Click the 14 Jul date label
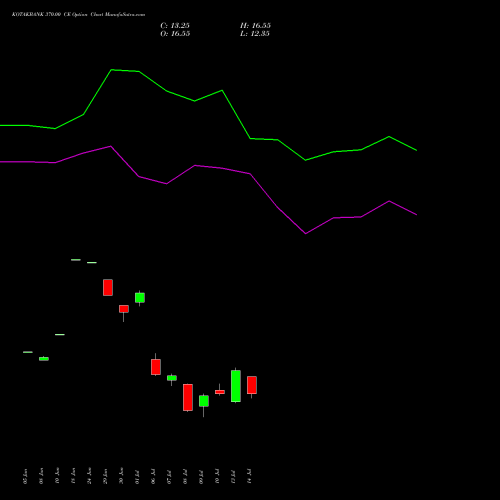 click(x=250, y=477)
